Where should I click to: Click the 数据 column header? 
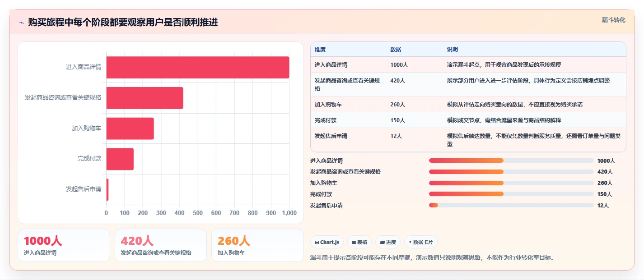[x=396, y=50]
